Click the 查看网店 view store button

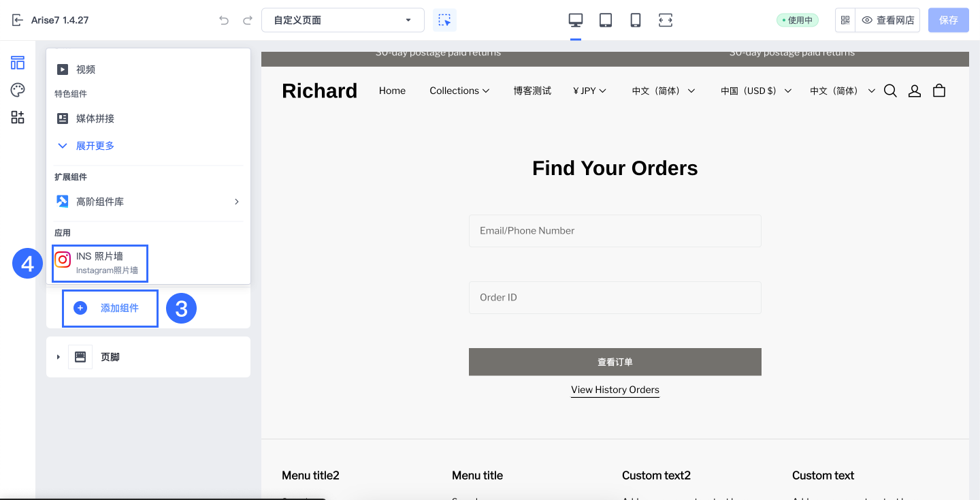click(888, 20)
